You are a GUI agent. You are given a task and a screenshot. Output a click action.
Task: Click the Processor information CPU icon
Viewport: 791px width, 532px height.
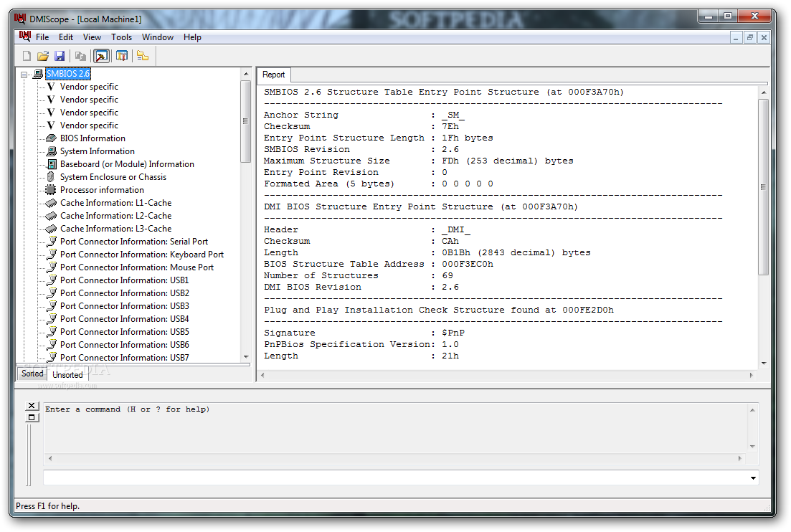(x=50, y=189)
